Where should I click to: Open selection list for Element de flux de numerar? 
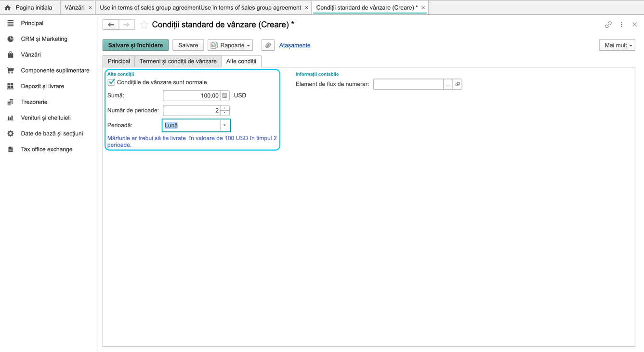point(448,84)
